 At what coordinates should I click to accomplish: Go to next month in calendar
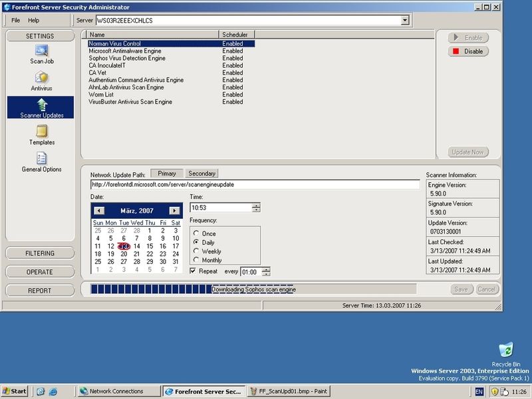click(x=174, y=211)
